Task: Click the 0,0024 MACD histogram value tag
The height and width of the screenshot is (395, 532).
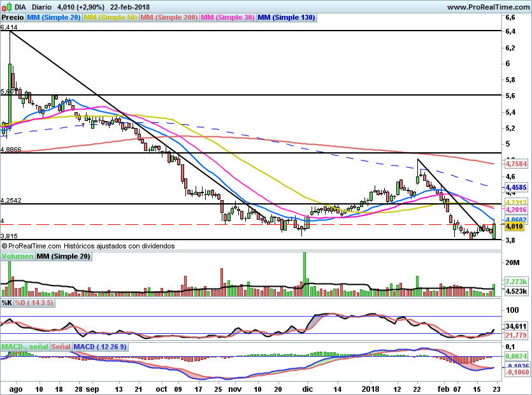Action: (517, 356)
